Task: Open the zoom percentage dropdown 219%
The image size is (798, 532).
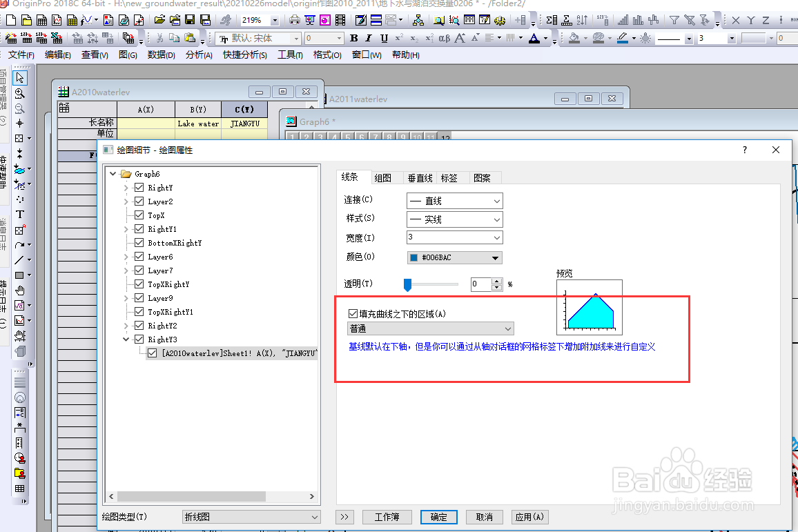Action: point(275,21)
